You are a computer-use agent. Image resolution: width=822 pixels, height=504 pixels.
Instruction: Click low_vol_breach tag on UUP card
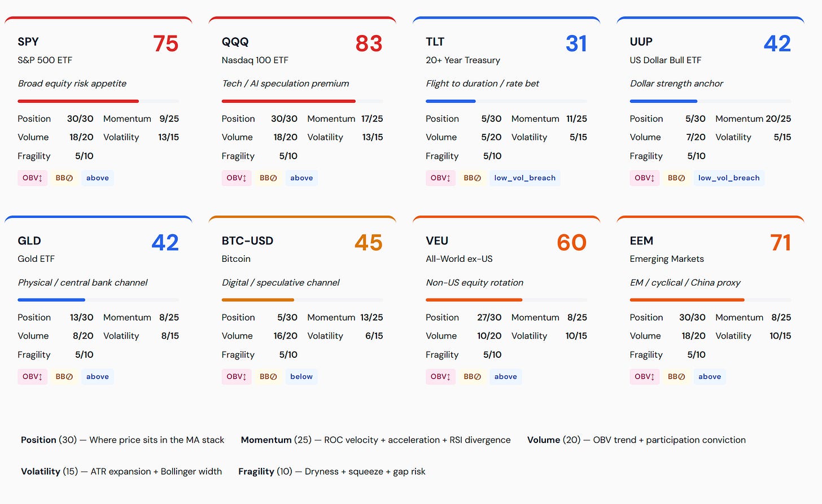pyautogui.click(x=729, y=178)
